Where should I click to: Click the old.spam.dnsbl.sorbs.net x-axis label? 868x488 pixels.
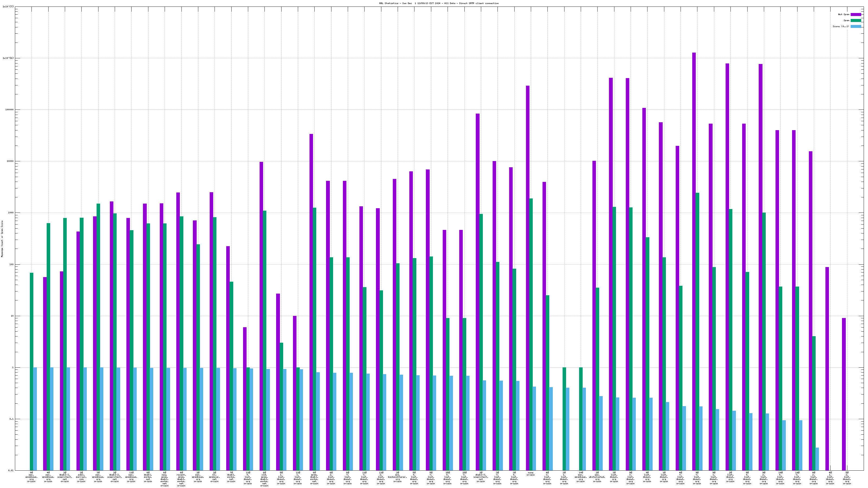click(264, 479)
